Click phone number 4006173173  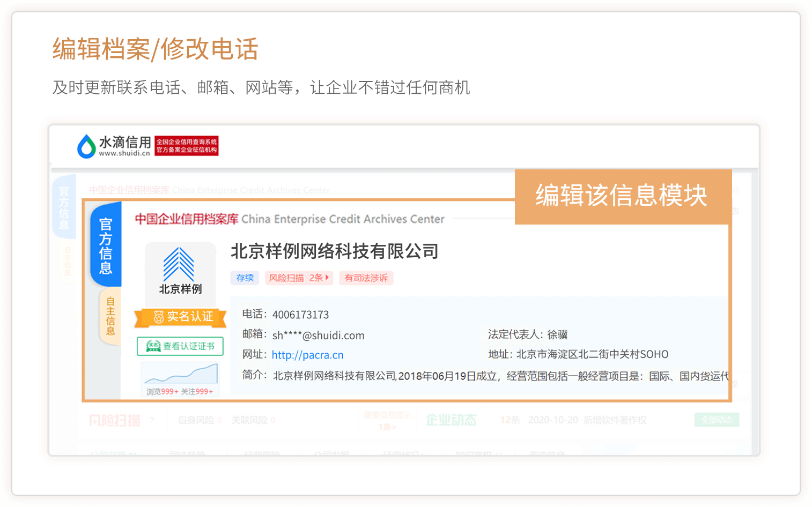[x=300, y=315]
